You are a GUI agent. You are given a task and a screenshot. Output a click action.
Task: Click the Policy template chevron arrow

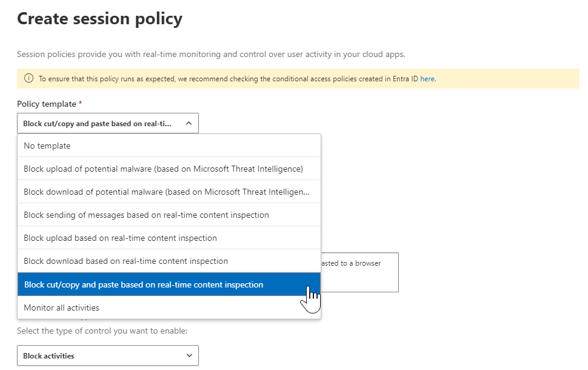pos(189,124)
